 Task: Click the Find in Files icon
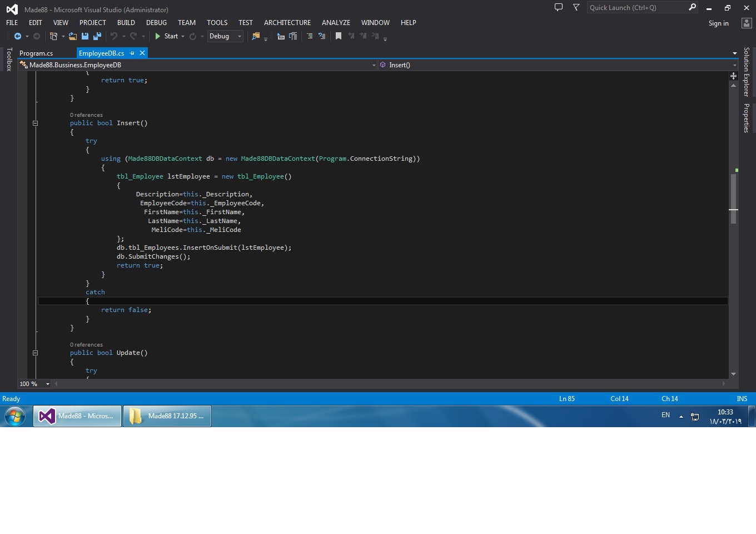(x=256, y=36)
